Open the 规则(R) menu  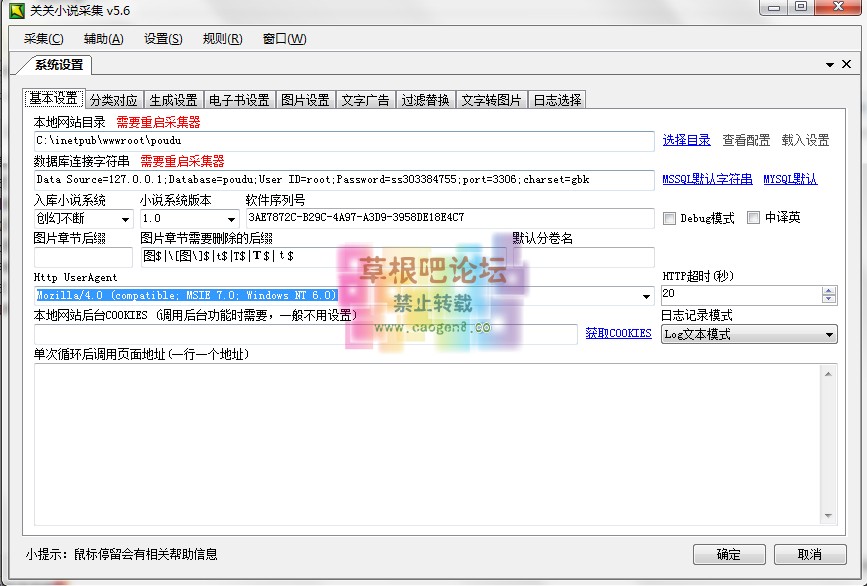pyautogui.click(x=222, y=38)
